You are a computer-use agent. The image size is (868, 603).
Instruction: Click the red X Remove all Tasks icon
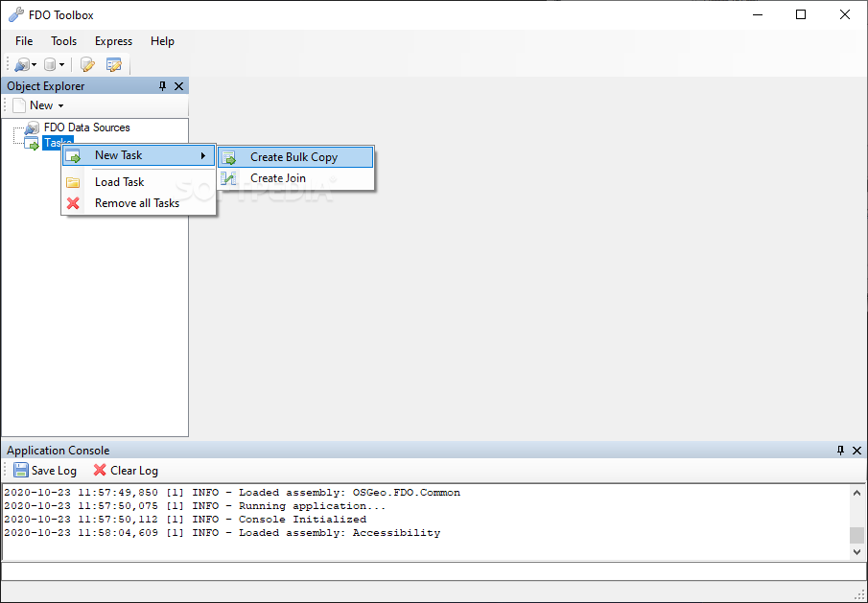pos(73,203)
